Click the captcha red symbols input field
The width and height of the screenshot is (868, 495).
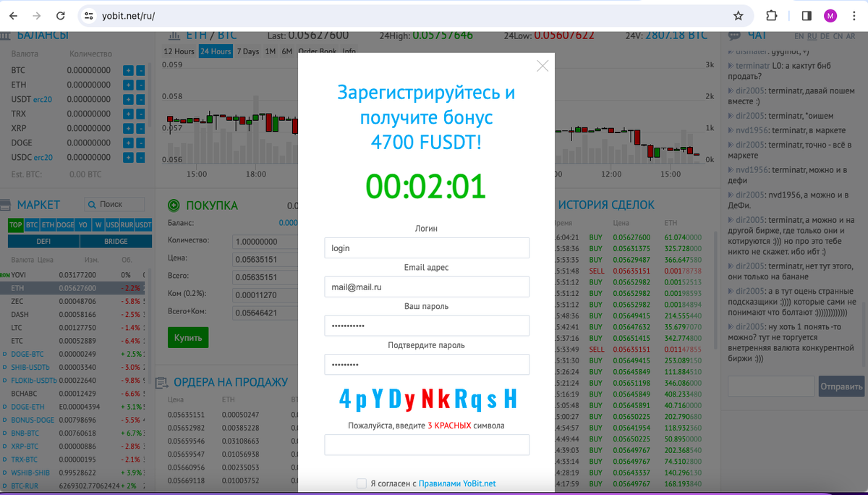click(x=427, y=444)
